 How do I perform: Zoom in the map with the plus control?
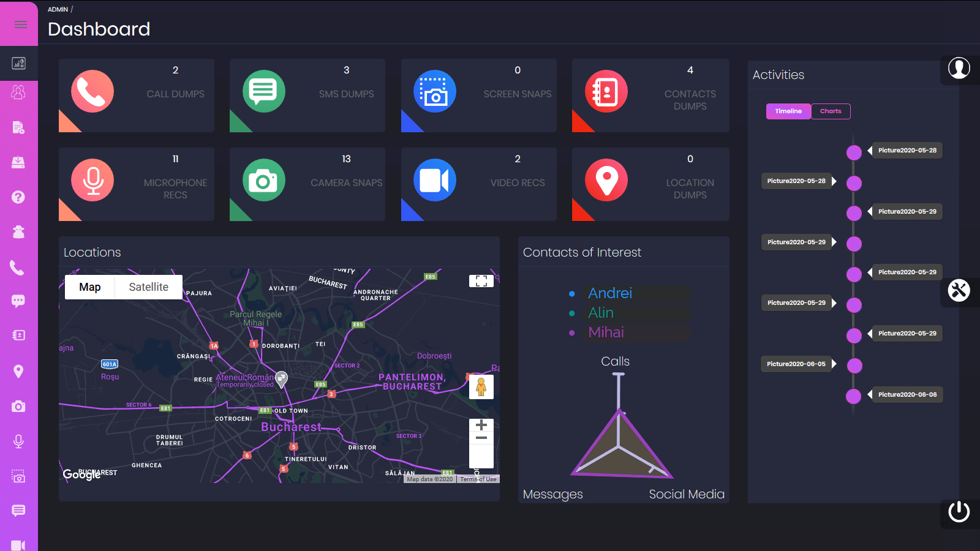click(481, 424)
